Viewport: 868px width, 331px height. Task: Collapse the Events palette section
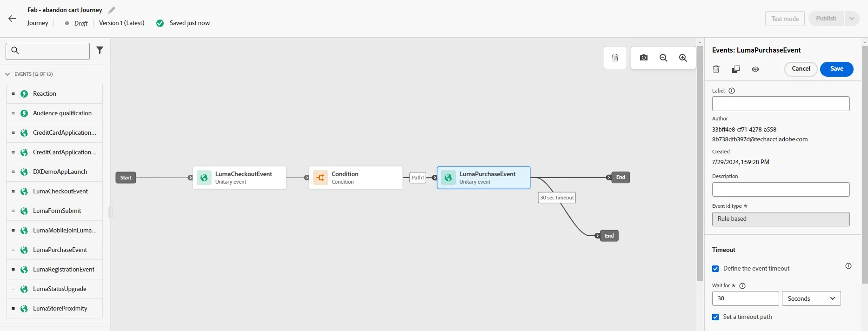coord(7,74)
